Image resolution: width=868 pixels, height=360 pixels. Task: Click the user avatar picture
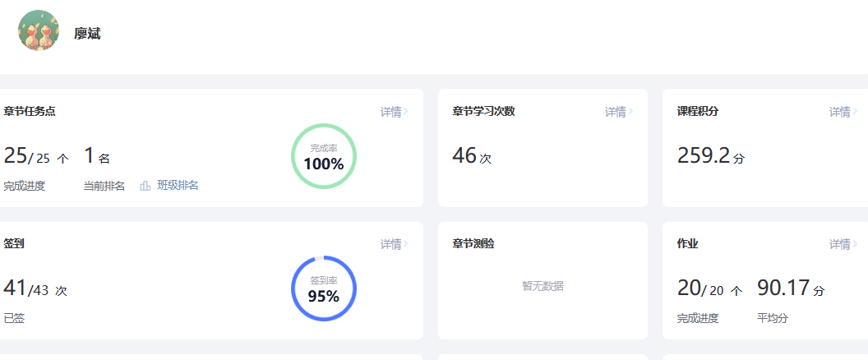39,31
